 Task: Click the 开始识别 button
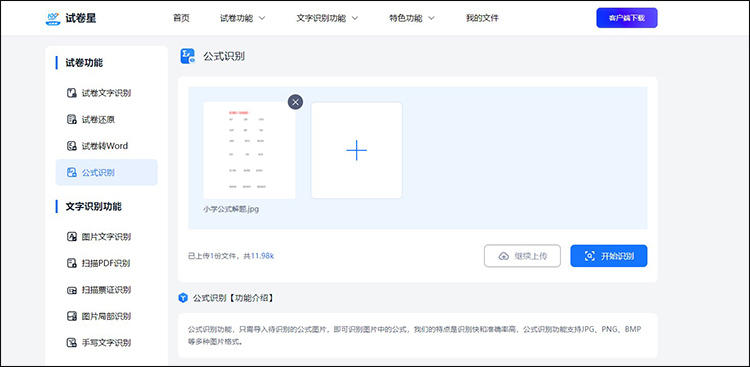click(x=609, y=256)
